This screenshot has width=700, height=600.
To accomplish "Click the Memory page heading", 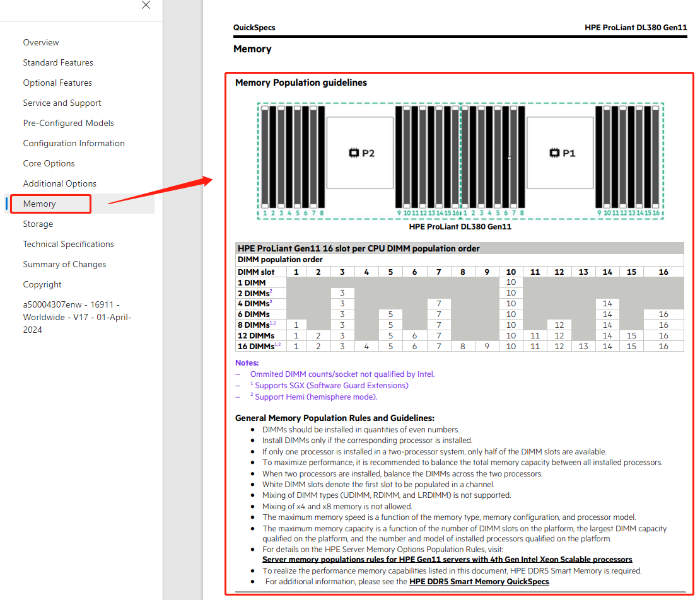I will (x=252, y=49).
